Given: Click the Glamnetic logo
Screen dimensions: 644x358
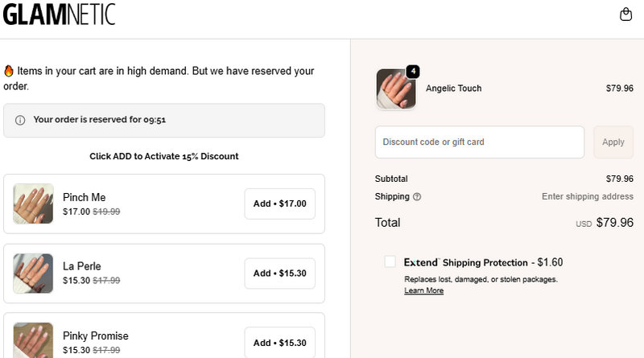Looking at the screenshot, I should (59, 14).
